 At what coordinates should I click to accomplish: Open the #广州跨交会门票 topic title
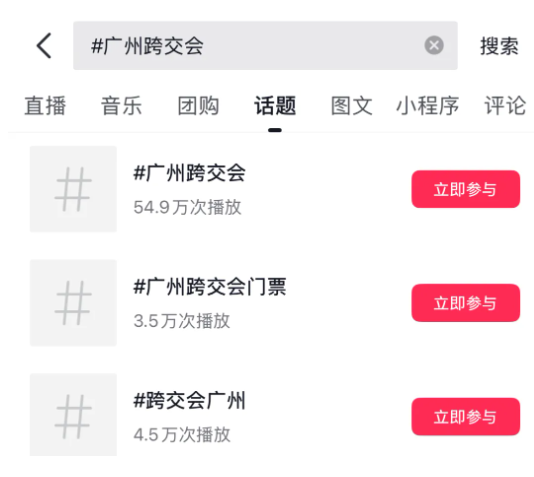click(x=210, y=287)
